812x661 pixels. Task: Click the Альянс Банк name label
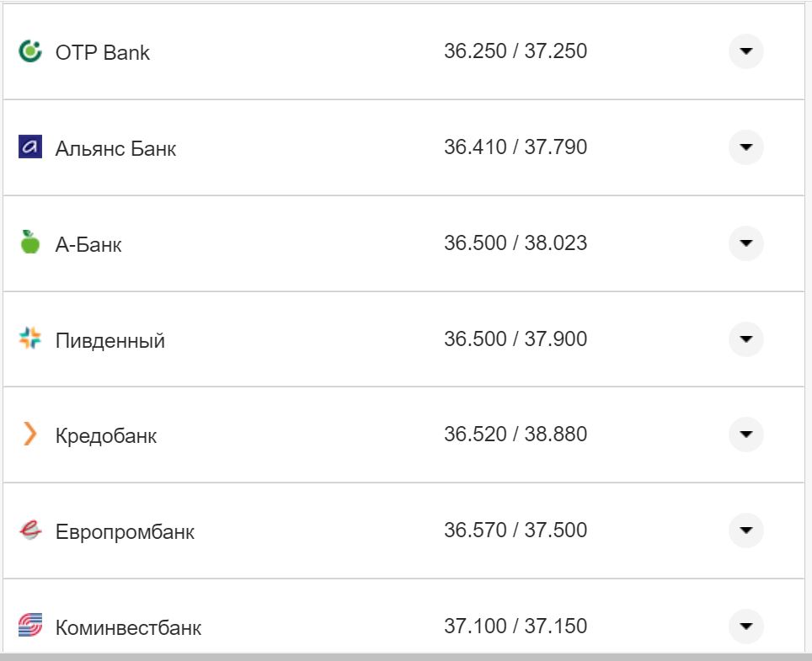(x=116, y=149)
